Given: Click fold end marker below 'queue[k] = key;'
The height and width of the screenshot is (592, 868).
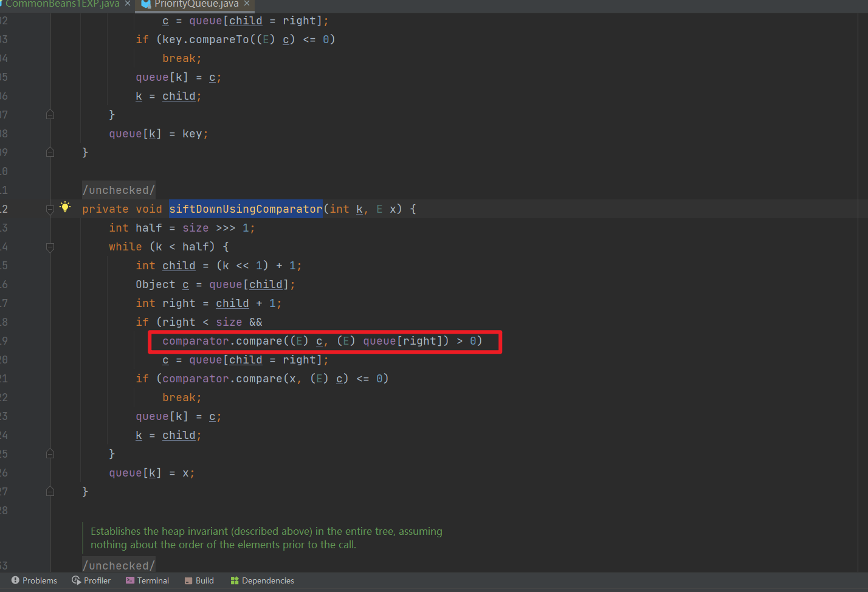Looking at the screenshot, I should (50, 152).
